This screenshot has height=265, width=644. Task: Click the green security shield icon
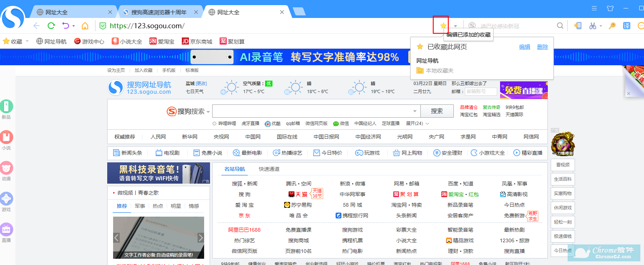click(x=103, y=26)
